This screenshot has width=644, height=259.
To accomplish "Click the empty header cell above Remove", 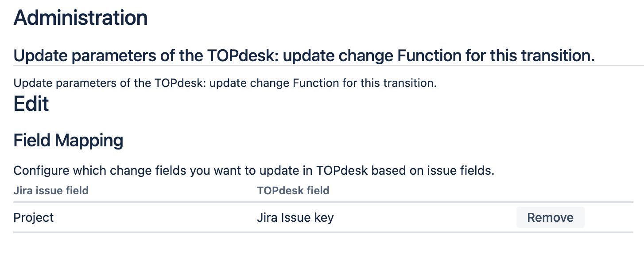I will [550, 191].
